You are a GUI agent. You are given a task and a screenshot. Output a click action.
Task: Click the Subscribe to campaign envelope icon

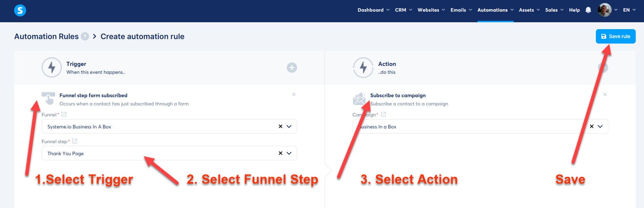pos(359,99)
